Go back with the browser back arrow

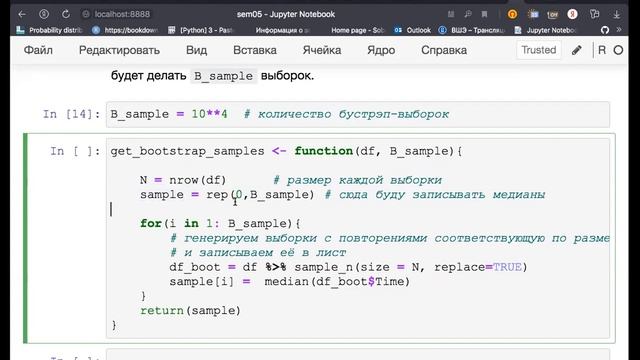click(x=22, y=14)
